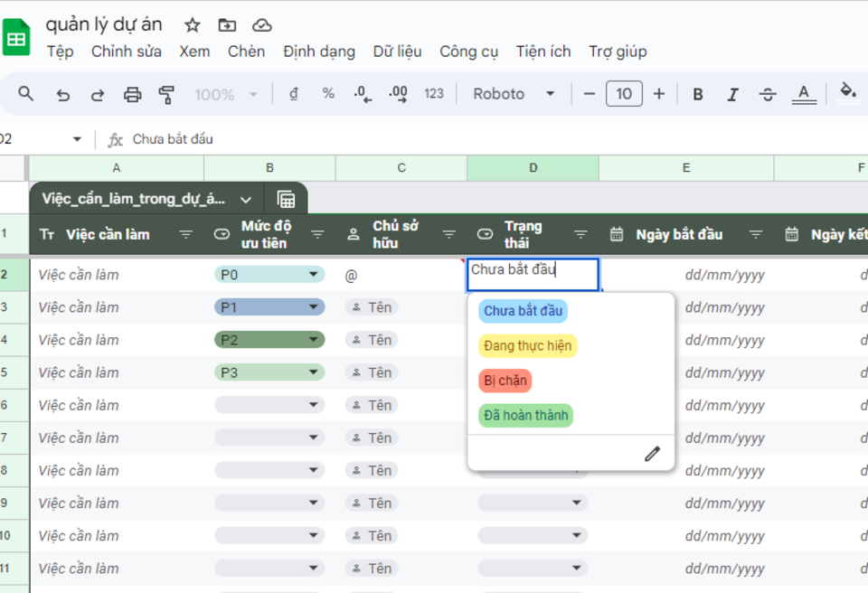The height and width of the screenshot is (593, 868).
Task: Select the paint format roller
Action: (166, 94)
